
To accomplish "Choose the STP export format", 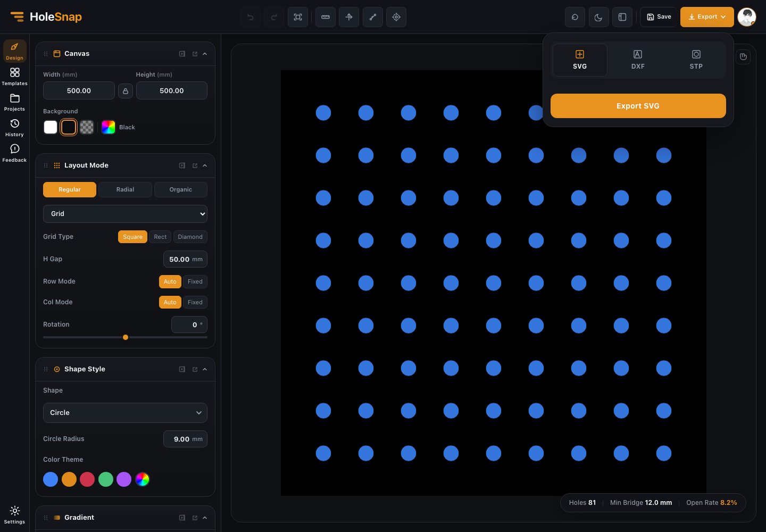I will (696, 60).
